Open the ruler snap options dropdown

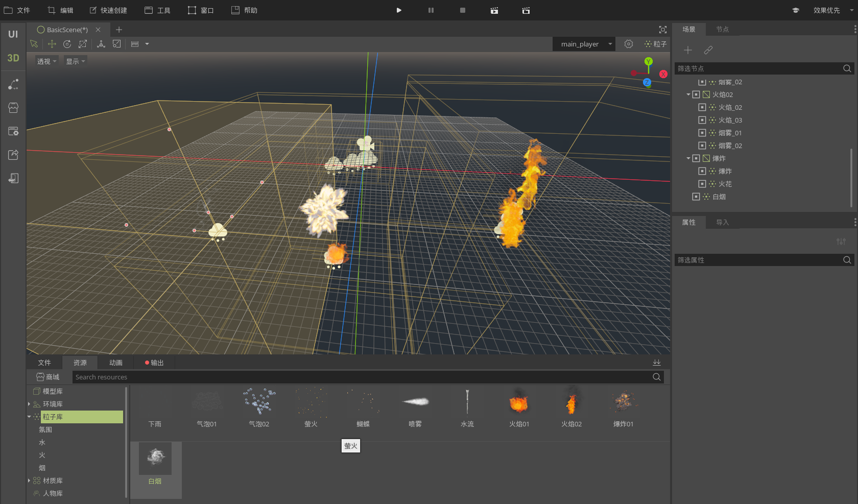[x=147, y=44]
